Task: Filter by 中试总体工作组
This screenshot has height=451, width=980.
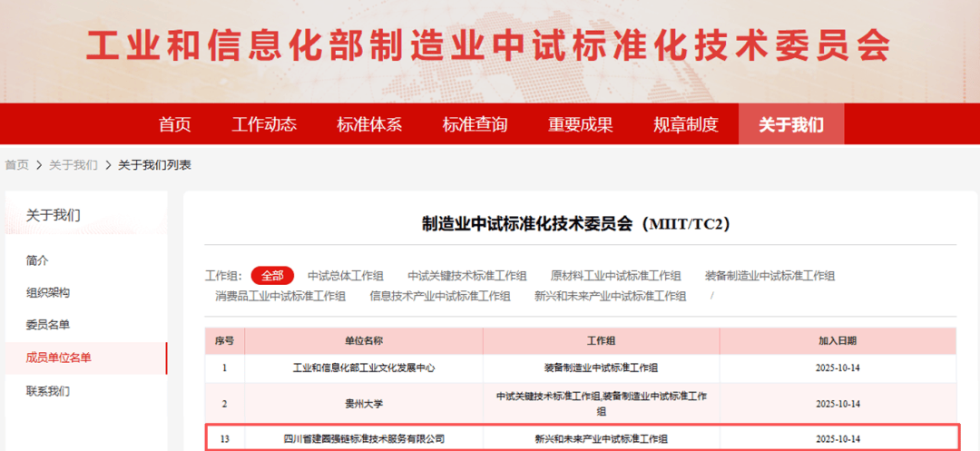Action: tap(345, 276)
